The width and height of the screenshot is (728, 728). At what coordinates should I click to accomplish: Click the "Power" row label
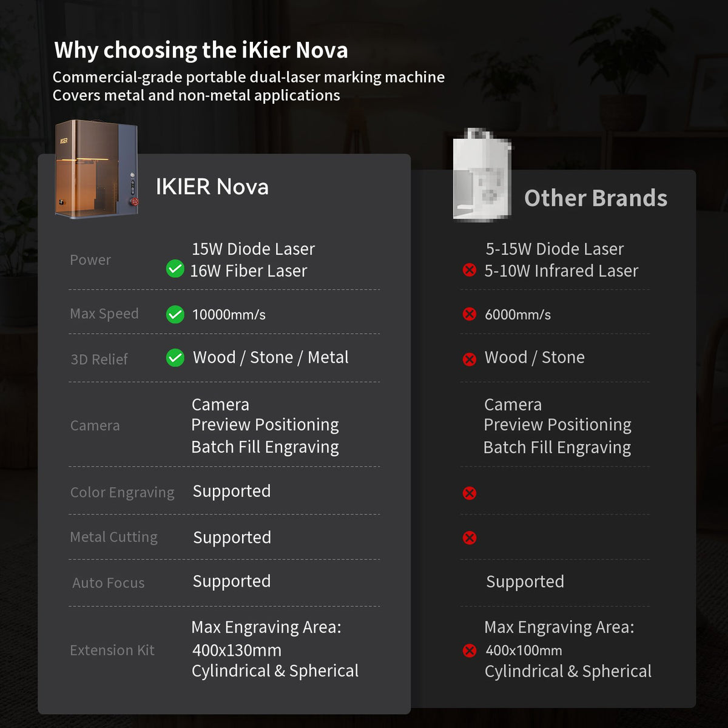point(90,260)
